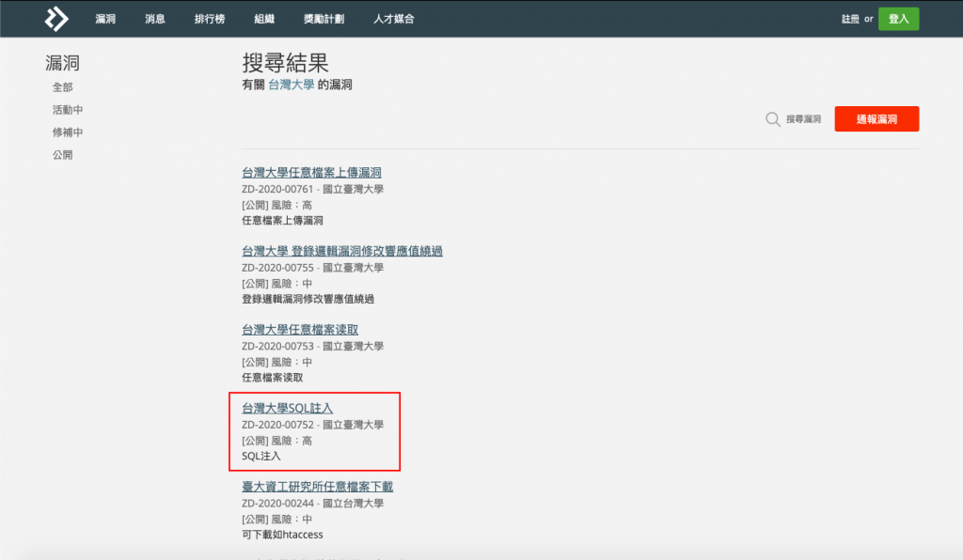Select 活動中 in the sidebar filter
Image resolution: width=963 pixels, height=560 pixels.
pos(68,110)
